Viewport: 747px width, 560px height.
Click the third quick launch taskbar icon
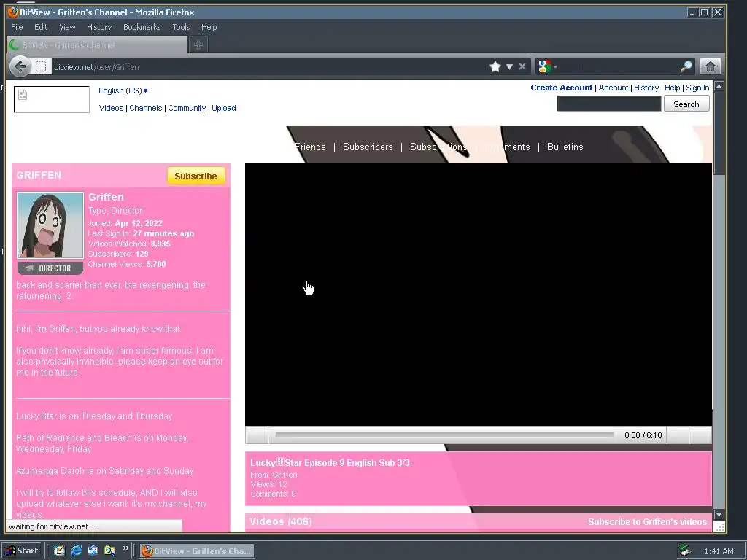pyautogui.click(x=93, y=551)
